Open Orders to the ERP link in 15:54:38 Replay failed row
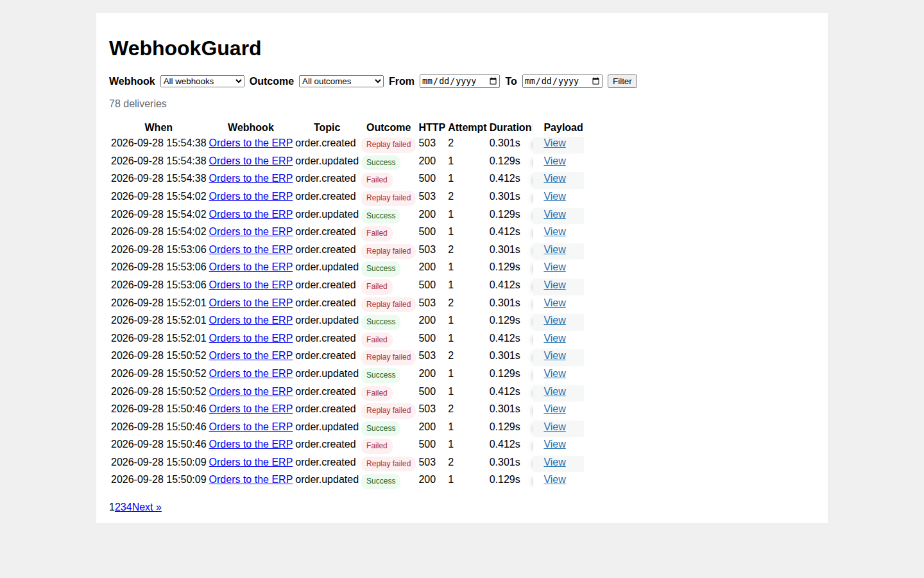The image size is (924, 578). (250, 143)
